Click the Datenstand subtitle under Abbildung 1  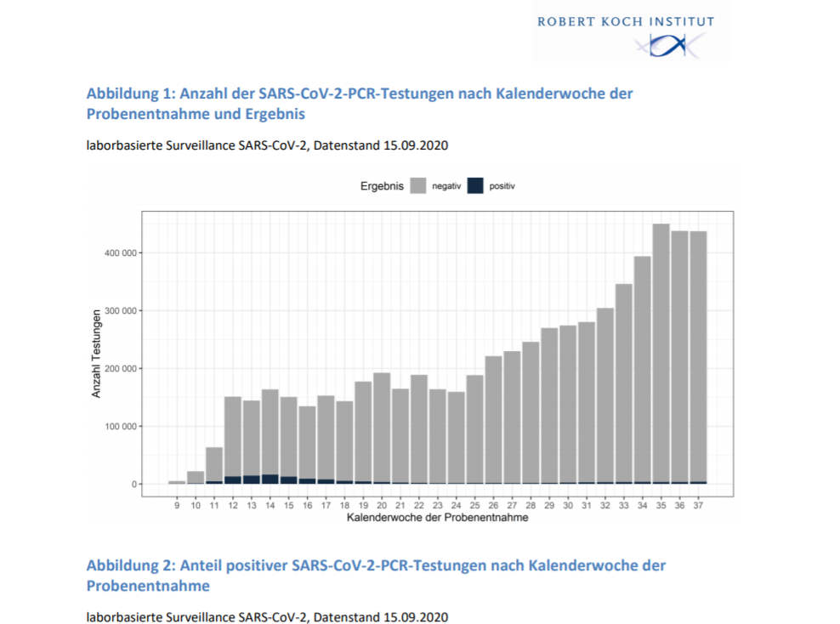click(x=267, y=145)
